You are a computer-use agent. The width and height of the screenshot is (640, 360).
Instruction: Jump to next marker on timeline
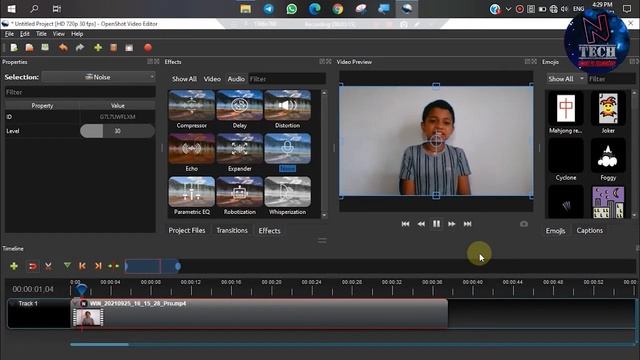click(x=98, y=266)
